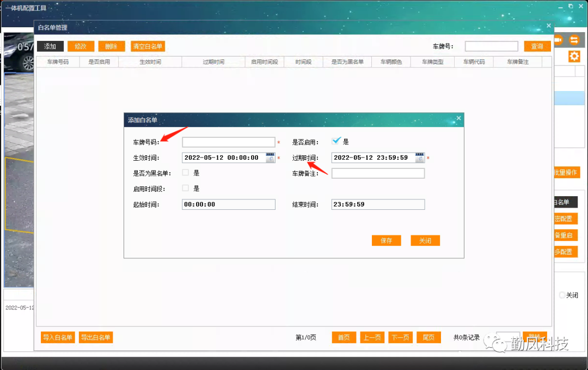Viewport: 588px width, 370px height.
Task: Click the 添加 button to add an entry
Action: [x=50, y=46]
